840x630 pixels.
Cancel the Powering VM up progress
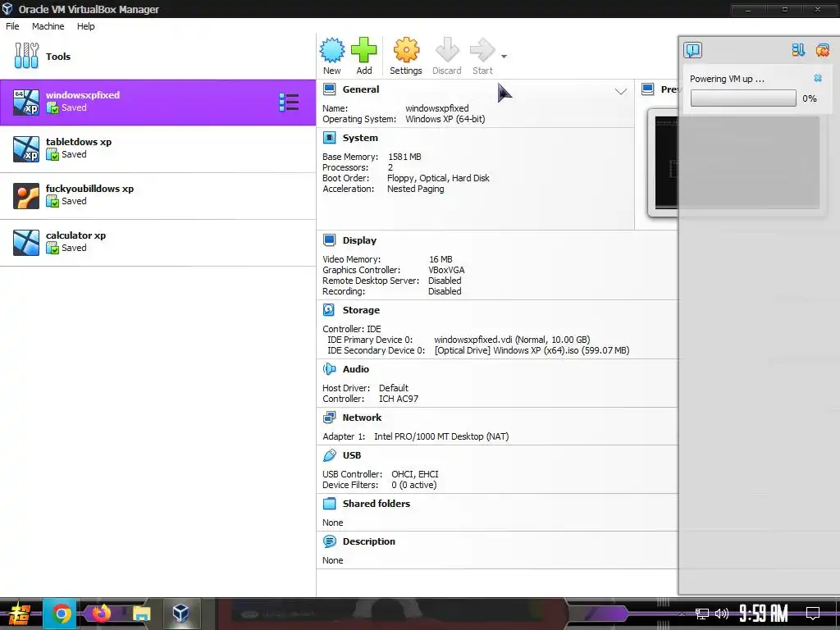818,78
